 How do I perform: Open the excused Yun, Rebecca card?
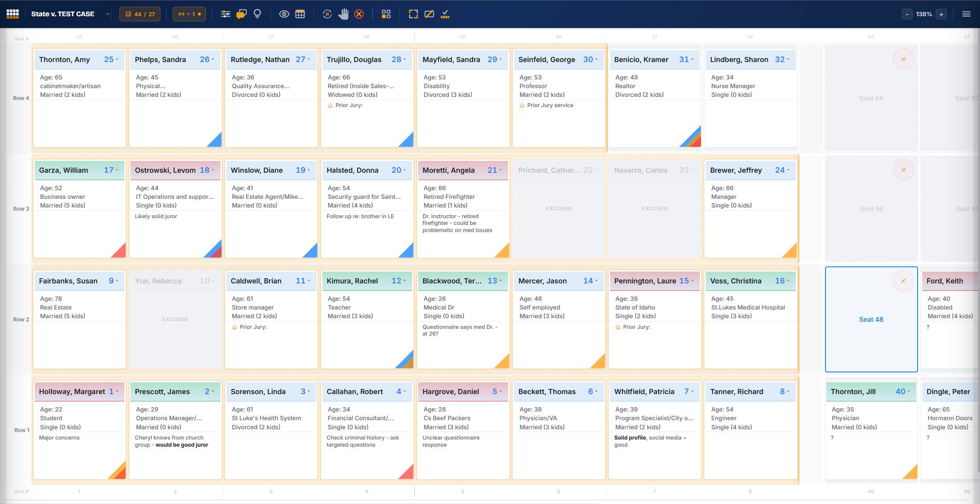pyautogui.click(x=175, y=319)
